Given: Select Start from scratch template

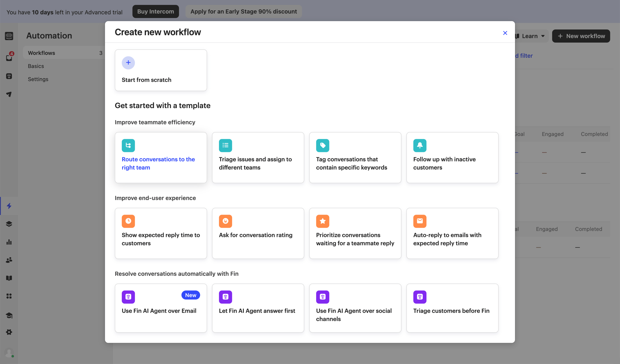Looking at the screenshot, I should [160, 70].
